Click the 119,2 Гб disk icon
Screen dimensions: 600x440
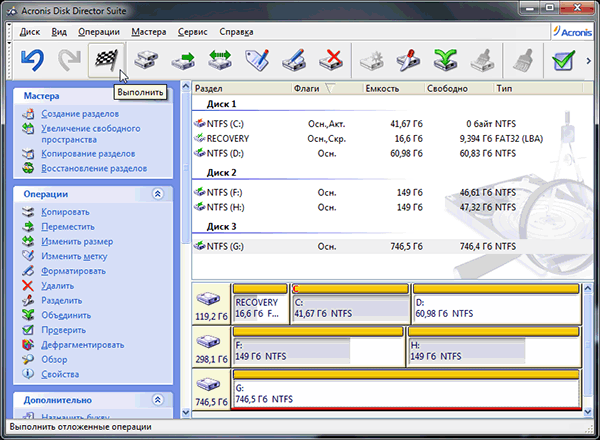(209, 299)
